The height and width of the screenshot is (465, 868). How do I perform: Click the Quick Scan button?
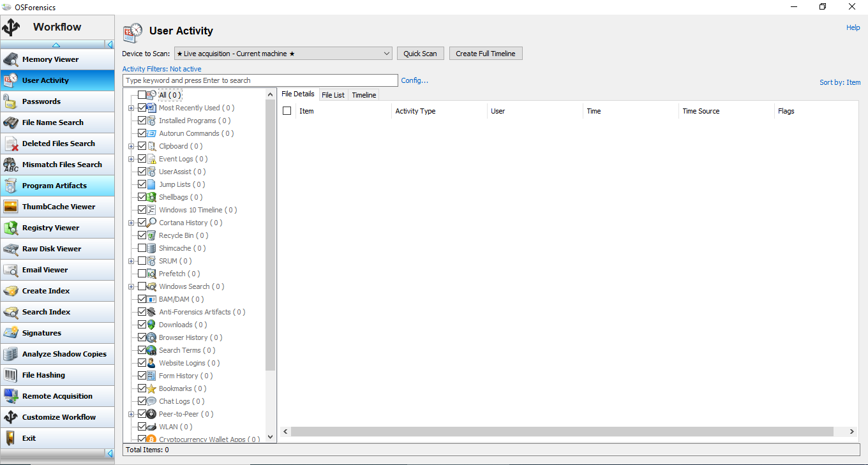pyautogui.click(x=420, y=54)
